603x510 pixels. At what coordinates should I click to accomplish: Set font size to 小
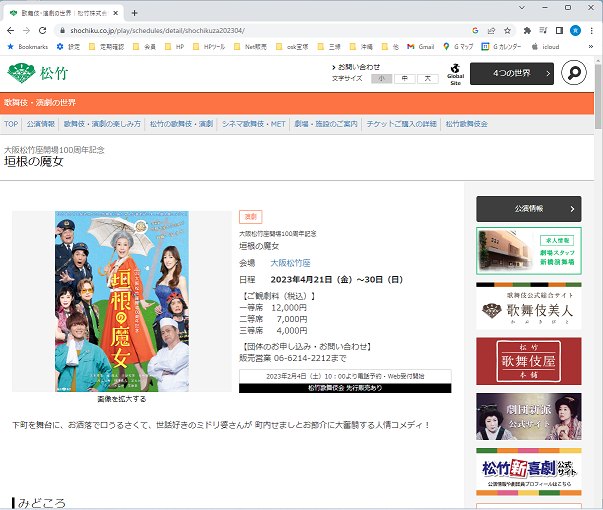tap(381, 78)
